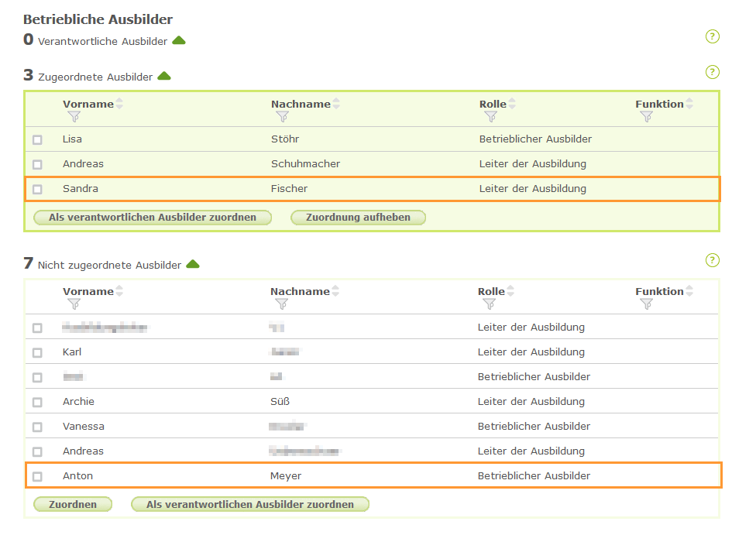This screenshot has width=756, height=542.
Task: Click Rolle filter icon in assigned trainers table
Action: 490,117
